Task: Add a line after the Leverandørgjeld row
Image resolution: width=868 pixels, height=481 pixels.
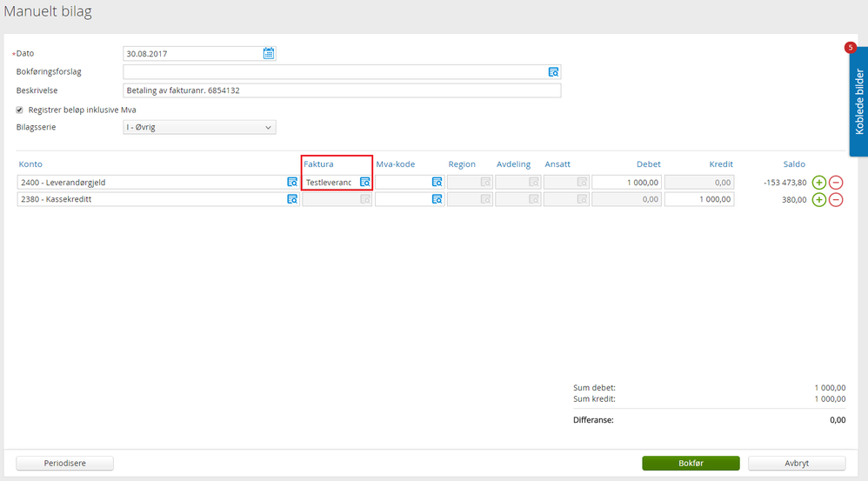Action: (x=818, y=182)
